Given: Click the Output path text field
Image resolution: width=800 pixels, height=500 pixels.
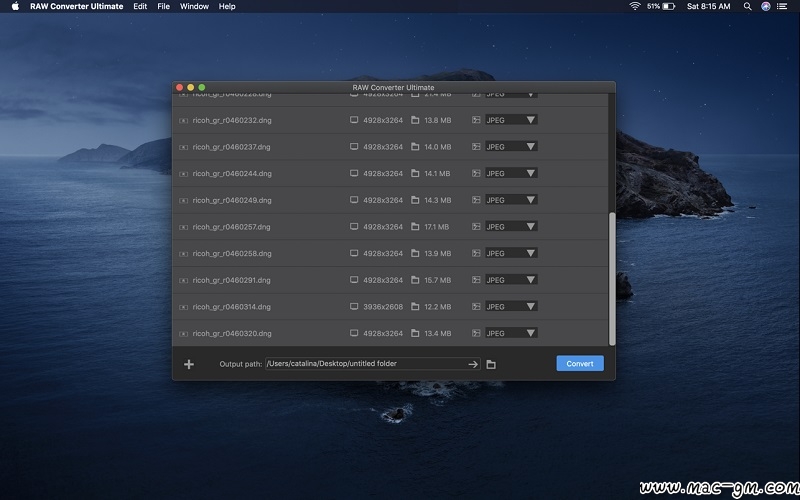Looking at the screenshot, I should [372, 364].
